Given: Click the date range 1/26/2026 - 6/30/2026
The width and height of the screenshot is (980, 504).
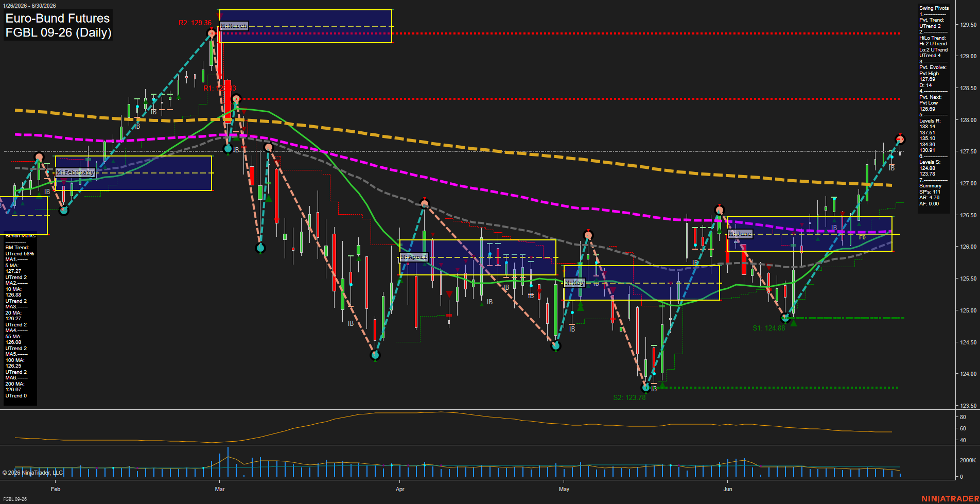Looking at the screenshot, I should tap(29, 6).
